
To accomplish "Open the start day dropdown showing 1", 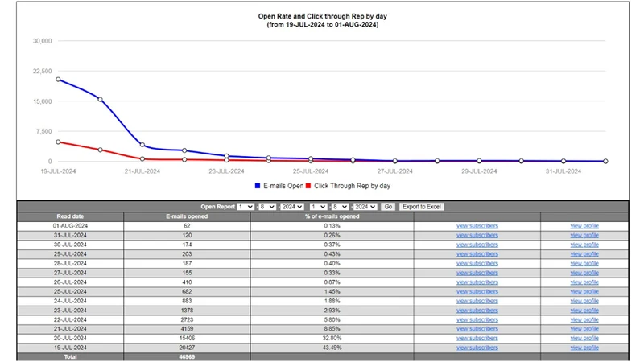I will (x=246, y=207).
